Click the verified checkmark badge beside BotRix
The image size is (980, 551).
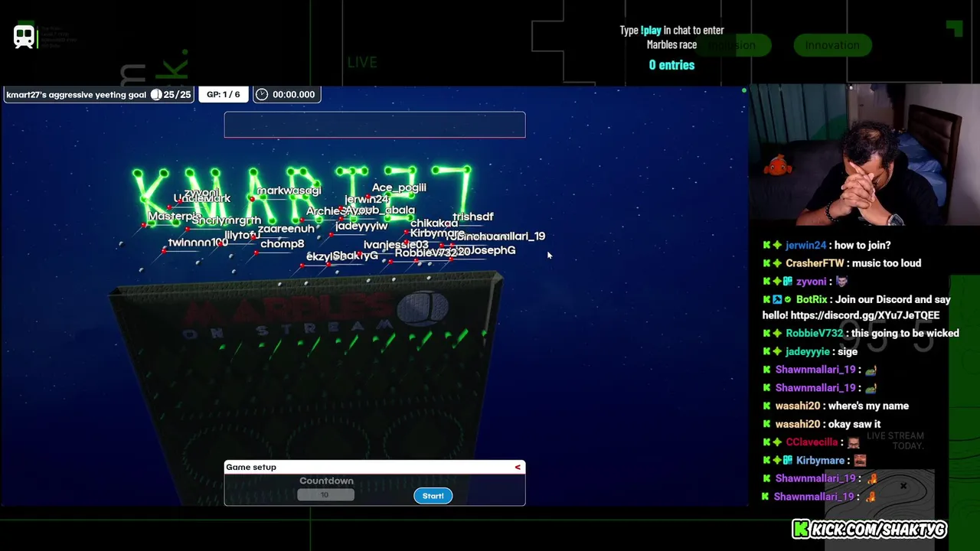point(788,300)
